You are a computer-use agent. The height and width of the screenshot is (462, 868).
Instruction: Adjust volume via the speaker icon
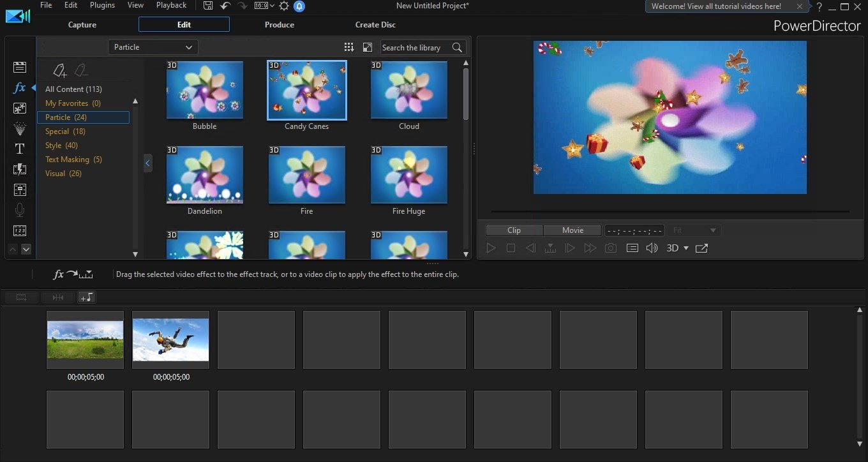652,248
